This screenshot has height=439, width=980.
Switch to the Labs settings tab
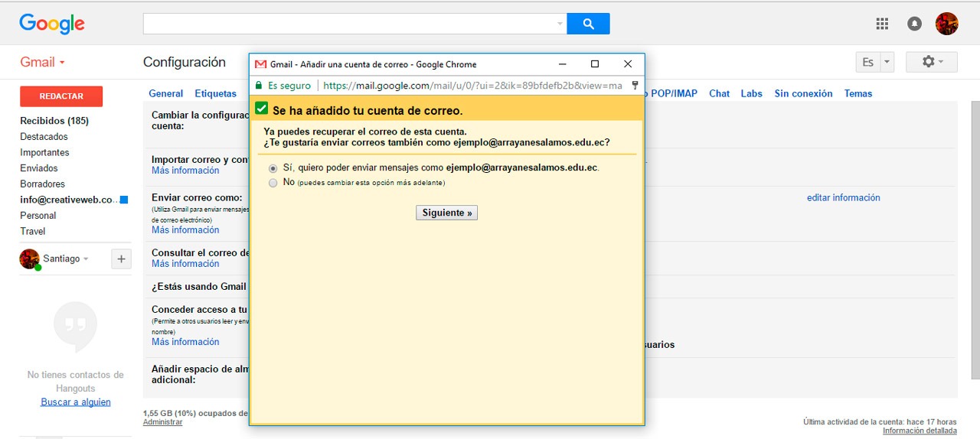(x=751, y=93)
